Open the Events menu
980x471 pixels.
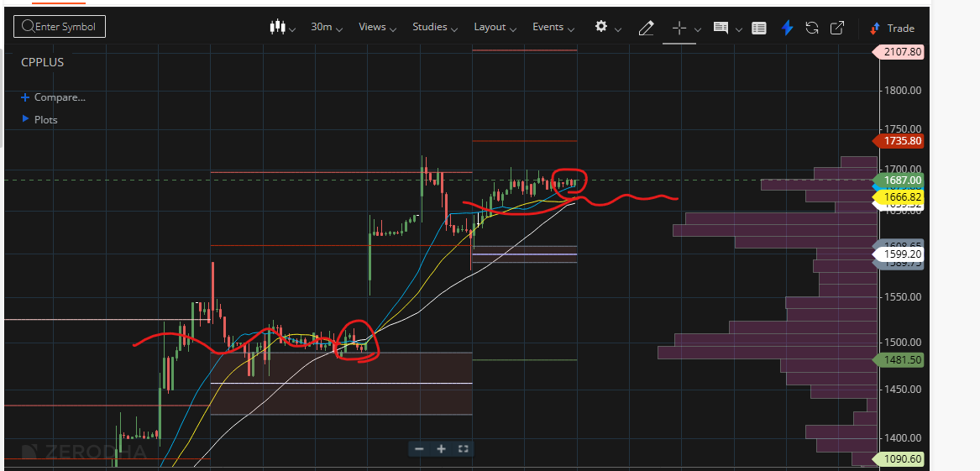pos(553,27)
